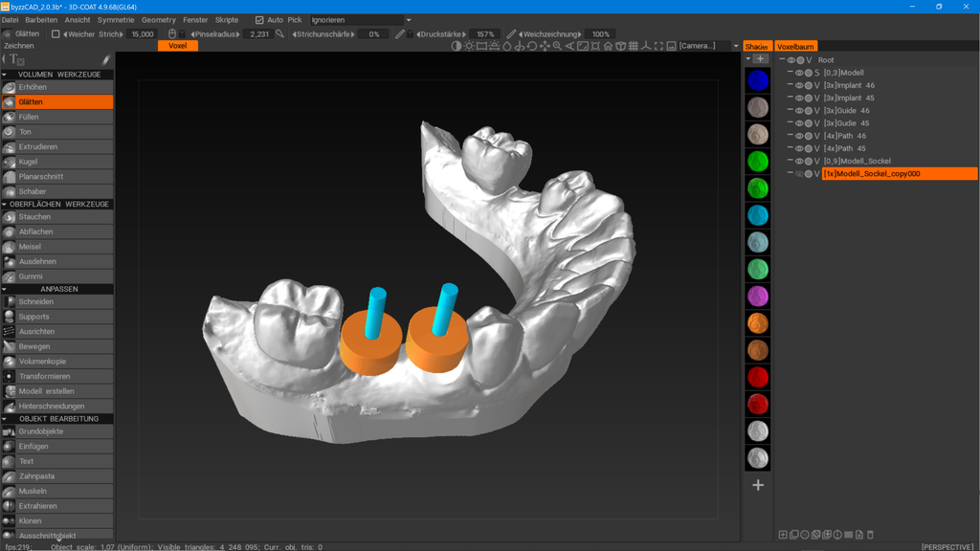980x551 pixels.
Task: Collapse the VOLUMEN WERKZEUGE section
Action: [5, 75]
